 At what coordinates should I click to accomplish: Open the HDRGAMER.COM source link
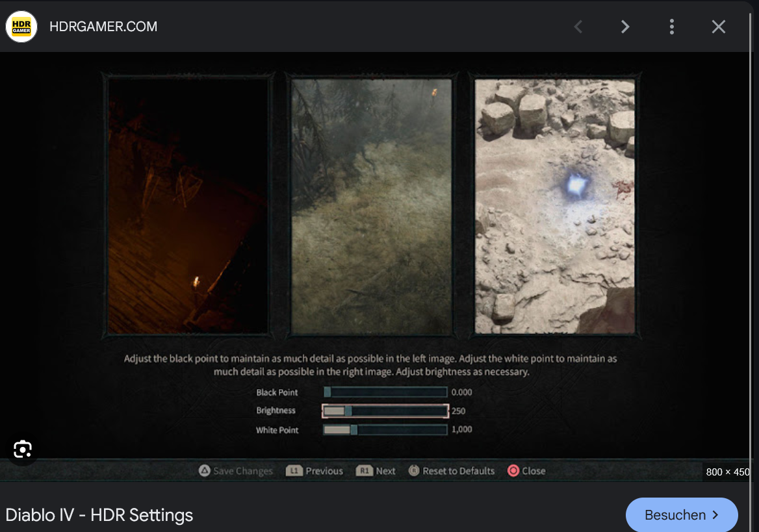tap(103, 27)
